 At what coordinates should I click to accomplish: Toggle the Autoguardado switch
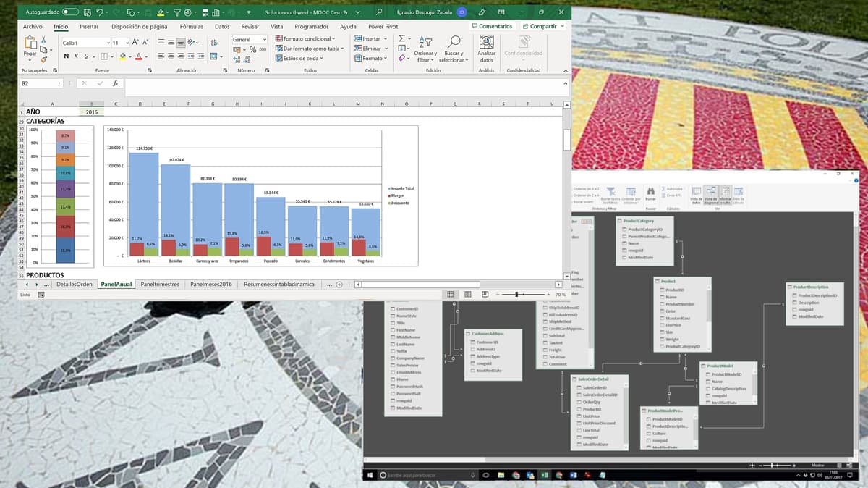[x=70, y=12]
